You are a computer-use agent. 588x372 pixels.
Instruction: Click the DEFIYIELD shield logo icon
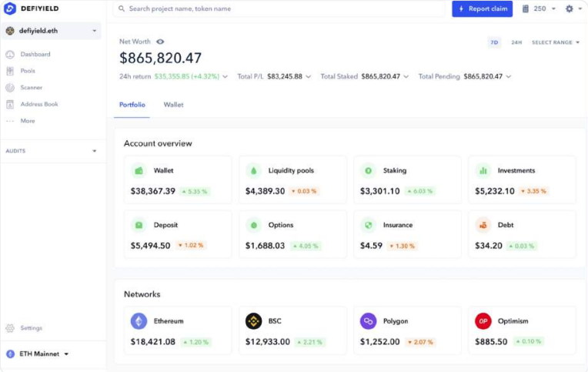click(10, 9)
